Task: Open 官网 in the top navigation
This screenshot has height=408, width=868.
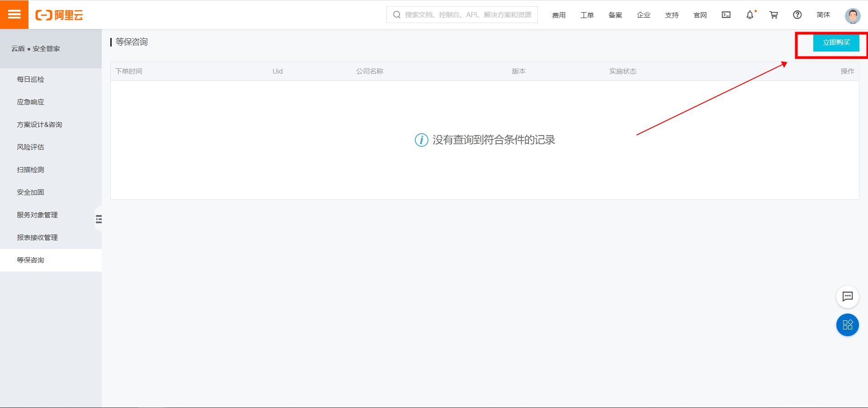Action: coord(700,15)
